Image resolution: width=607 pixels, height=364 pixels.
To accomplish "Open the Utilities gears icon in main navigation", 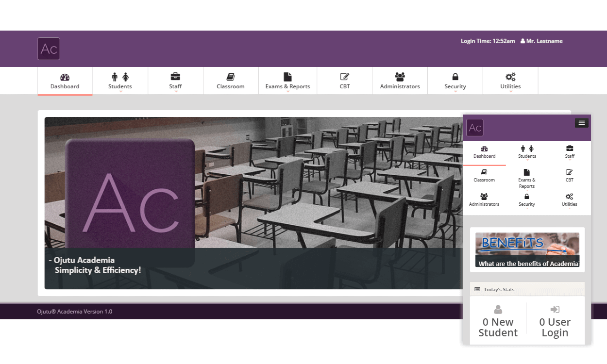I will click(510, 77).
